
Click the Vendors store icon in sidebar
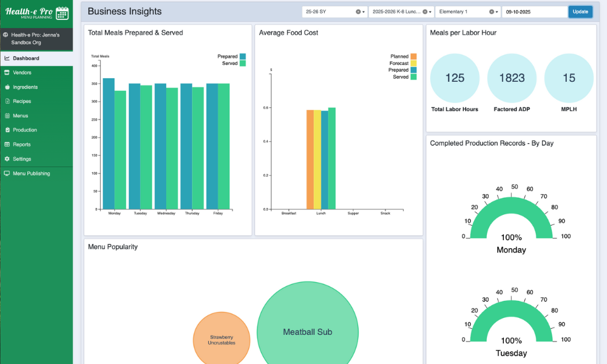tap(7, 73)
